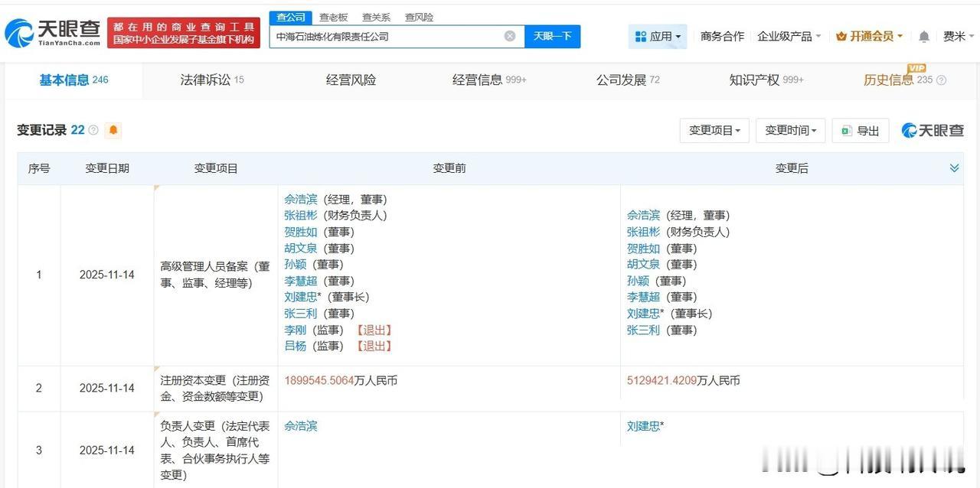Select date 2025-11-14 in row 3
Image resolution: width=980 pixels, height=488 pixels.
(x=106, y=451)
